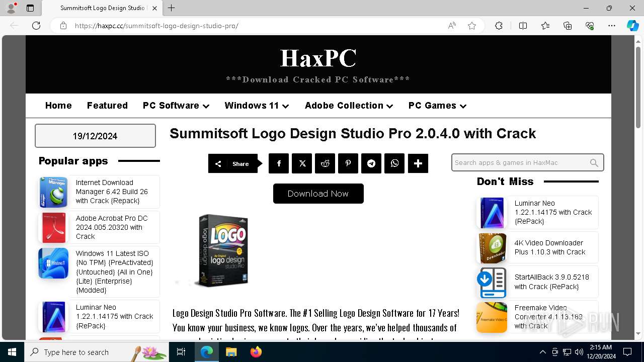644x362 pixels.
Task: Click the browser address bar URL
Action: coord(156,26)
